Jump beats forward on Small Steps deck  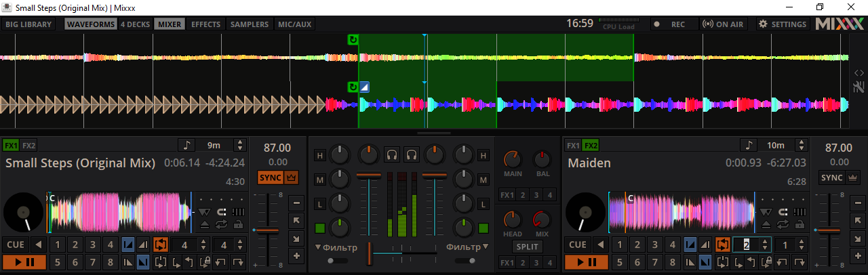[x=237, y=262]
